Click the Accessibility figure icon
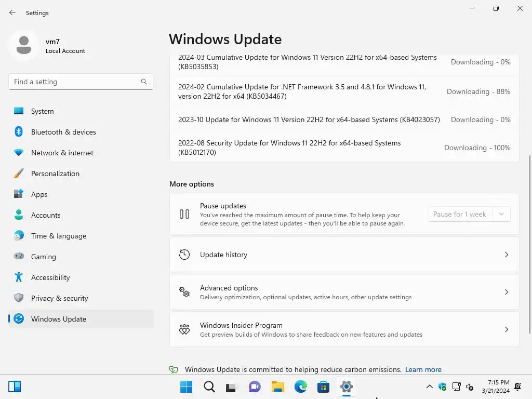Viewport: 532px width, 399px height. 19,277
